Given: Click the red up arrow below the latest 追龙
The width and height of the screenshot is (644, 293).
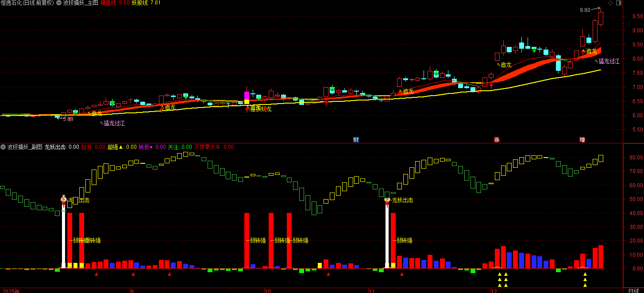Looking at the screenshot, I should (583, 52).
